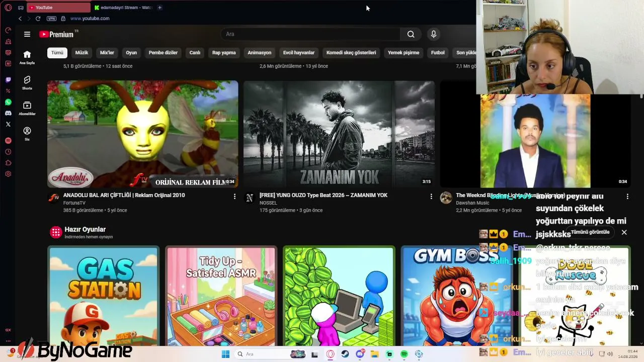Select the Oyun filter chip
Image resolution: width=644 pixels, height=362 pixels.
coord(131,53)
